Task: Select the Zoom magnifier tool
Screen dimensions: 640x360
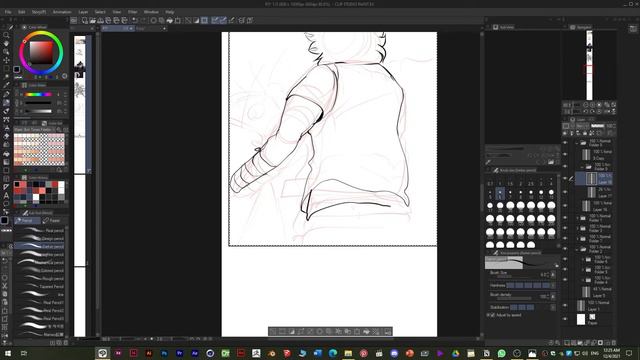Action: point(6,35)
